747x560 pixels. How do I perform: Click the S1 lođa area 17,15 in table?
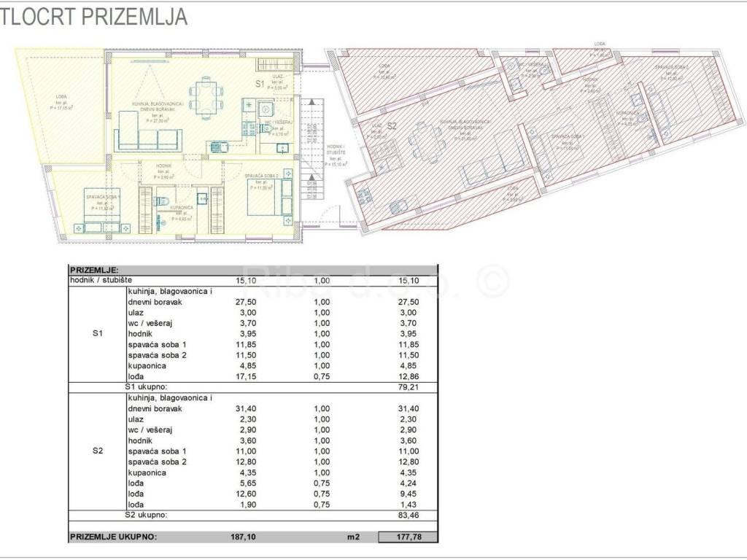pyautogui.click(x=246, y=376)
